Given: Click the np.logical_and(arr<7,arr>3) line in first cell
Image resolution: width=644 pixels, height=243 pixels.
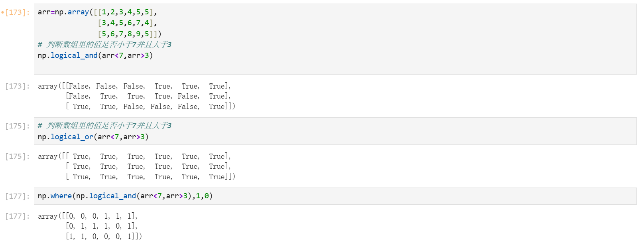Looking at the screenshot, I should tap(95, 55).
